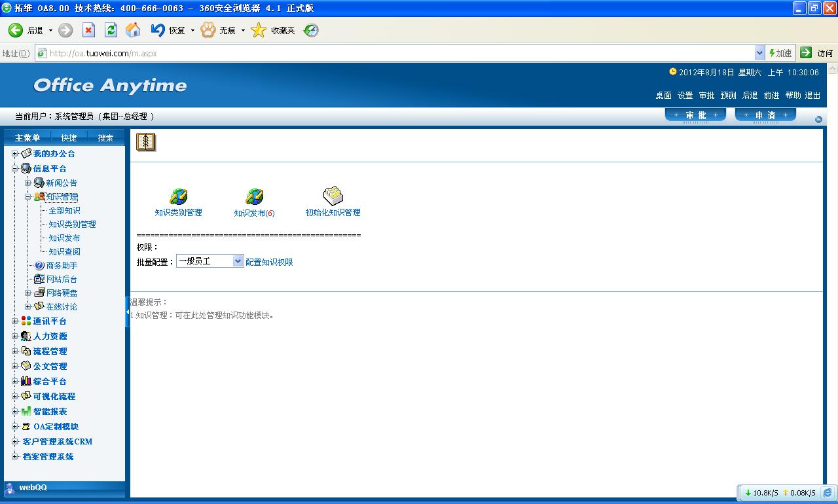Open the browser home icon
The width and height of the screenshot is (838, 504).
tap(133, 30)
